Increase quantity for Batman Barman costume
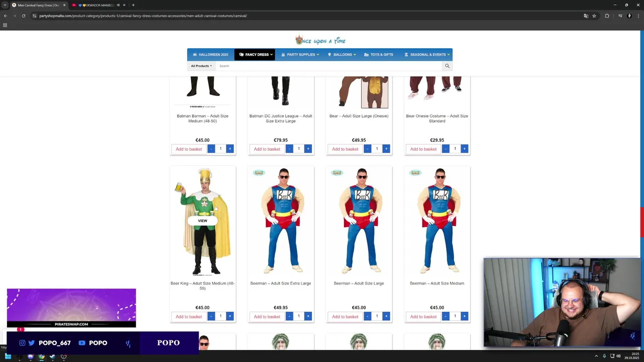Viewport: 644px width, 362px height. pos(230,149)
